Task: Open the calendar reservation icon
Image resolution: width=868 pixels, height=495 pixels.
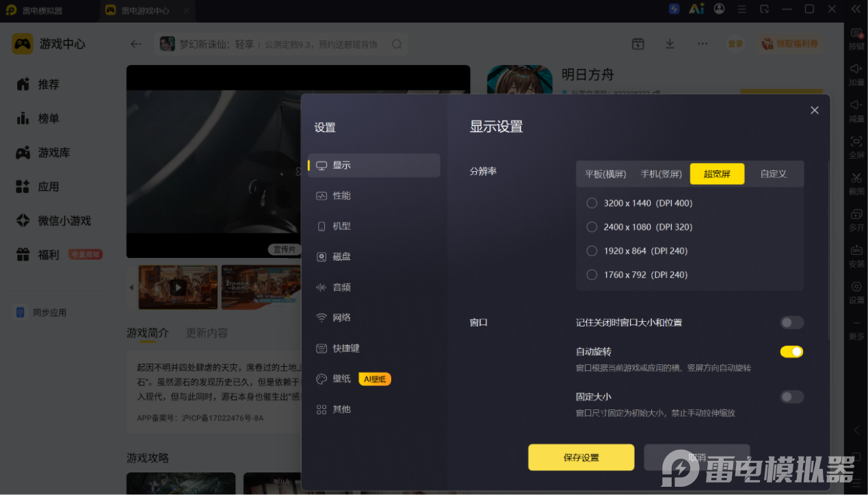Action: (637, 44)
